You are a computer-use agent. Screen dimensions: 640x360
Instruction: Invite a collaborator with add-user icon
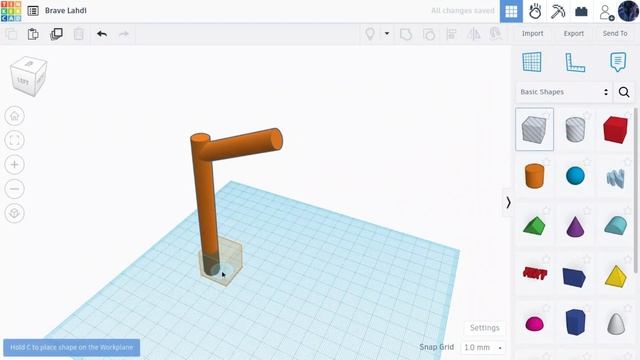(x=607, y=12)
